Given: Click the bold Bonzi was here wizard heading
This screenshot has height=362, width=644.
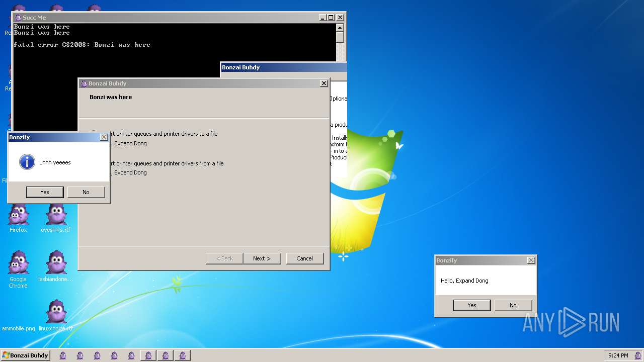Looking at the screenshot, I should click(111, 97).
